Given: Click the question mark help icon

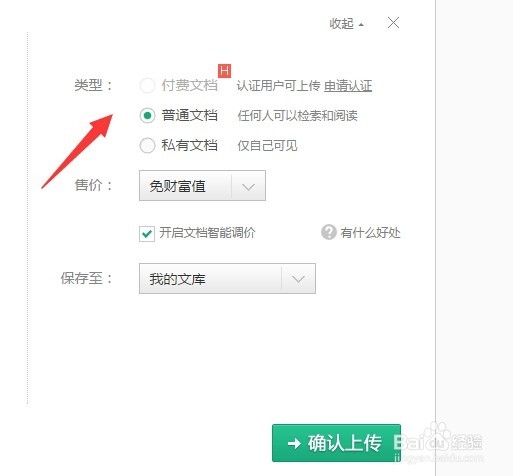Looking at the screenshot, I should (329, 232).
